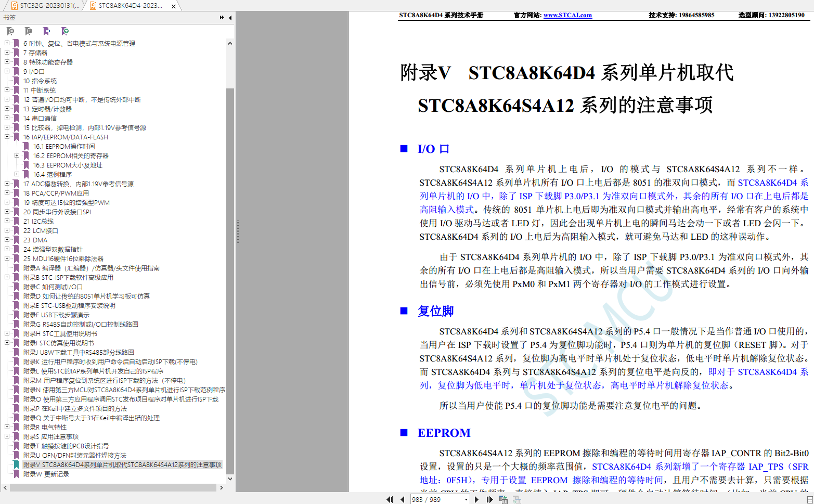Image resolution: width=814 pixels, height=504 pixels.
Task: Go to the previous page
Action: (x=402, y=499)
